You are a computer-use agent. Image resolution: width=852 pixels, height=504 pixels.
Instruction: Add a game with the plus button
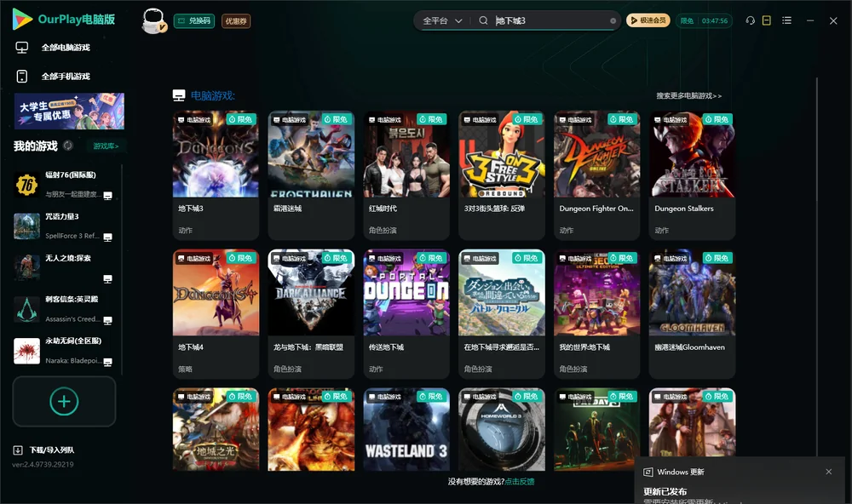point(64,401)
